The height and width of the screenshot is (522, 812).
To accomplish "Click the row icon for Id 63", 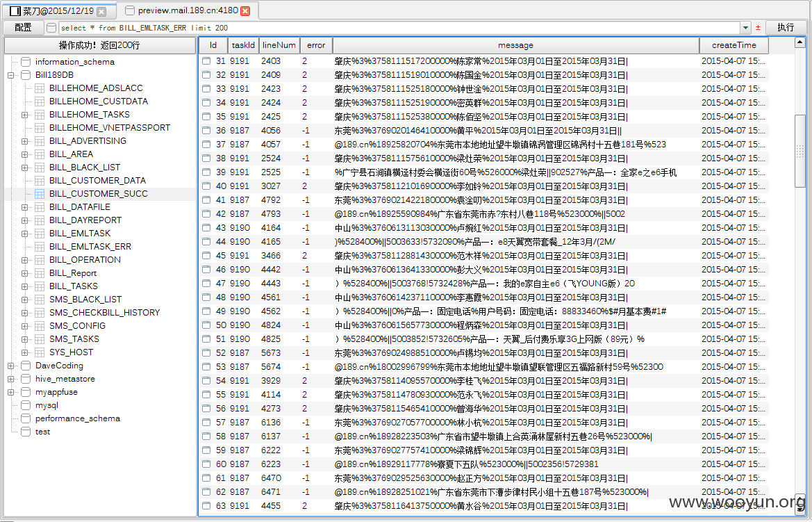I will [206, 506].
